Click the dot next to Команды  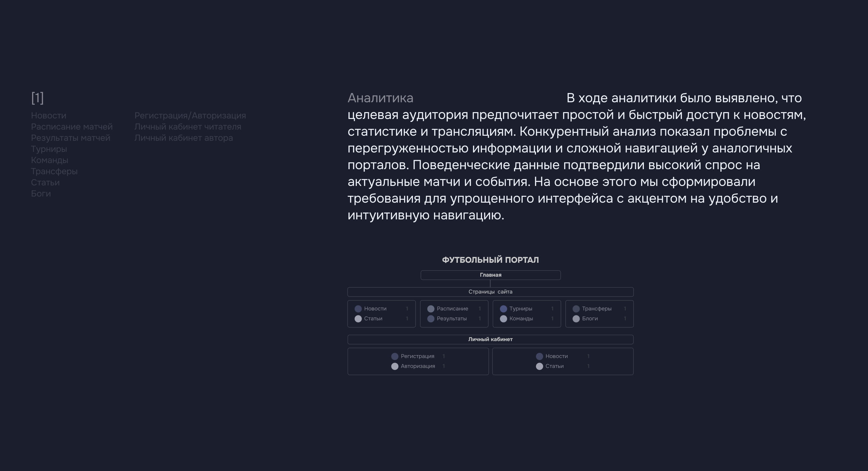[503, 319]
